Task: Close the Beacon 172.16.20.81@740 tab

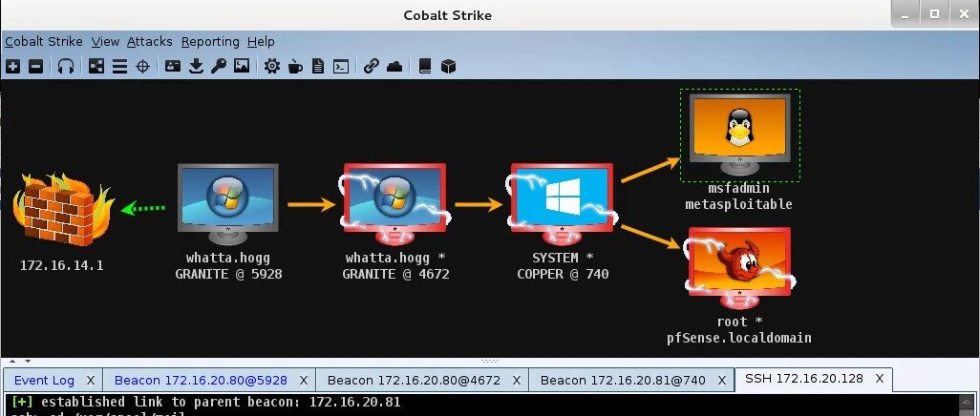Action: [x=722, y=380]
